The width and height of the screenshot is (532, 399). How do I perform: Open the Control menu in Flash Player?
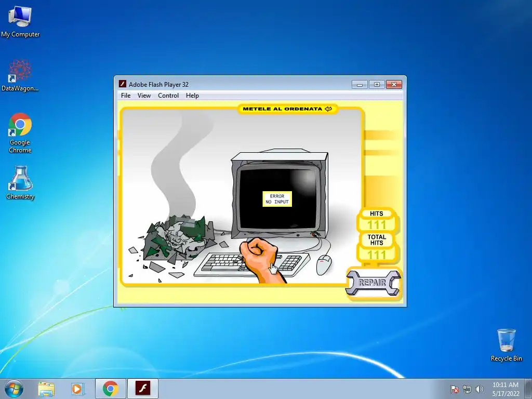(x=168, y=96)
